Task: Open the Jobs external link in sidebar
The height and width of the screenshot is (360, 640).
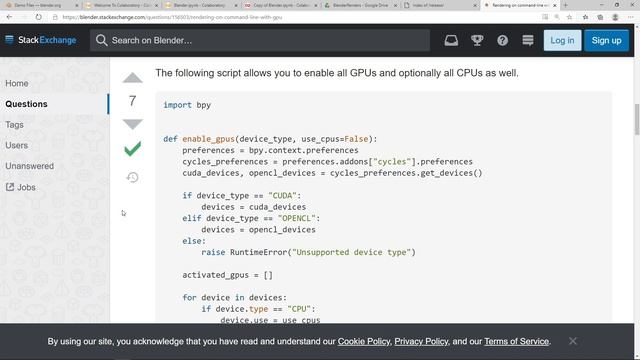Action: click(21, 187)
